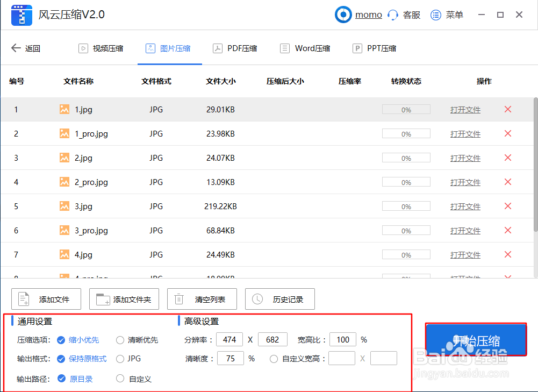Enable the 清晰优先 compression option
Viewport: 538px width, 392px height.
[119, 339]
